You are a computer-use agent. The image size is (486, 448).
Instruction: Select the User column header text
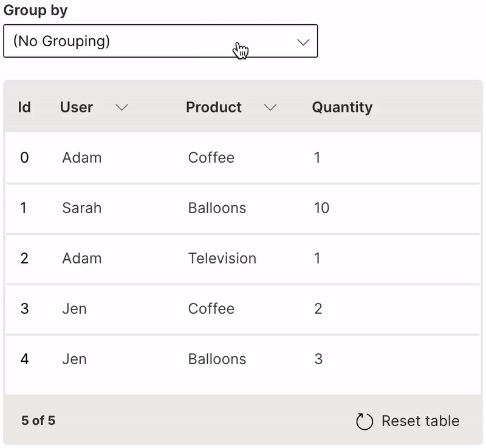76,107
